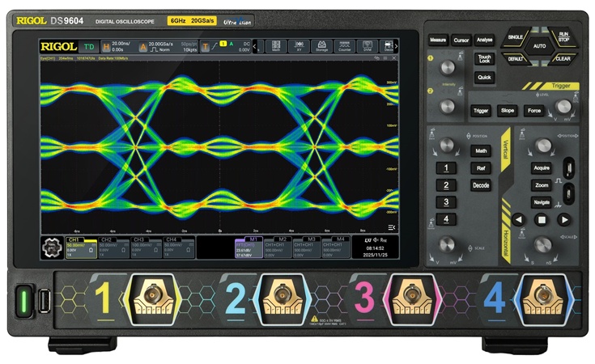Push the Slope button
This screenshot has height=364, width=595.
pos(508,111)
